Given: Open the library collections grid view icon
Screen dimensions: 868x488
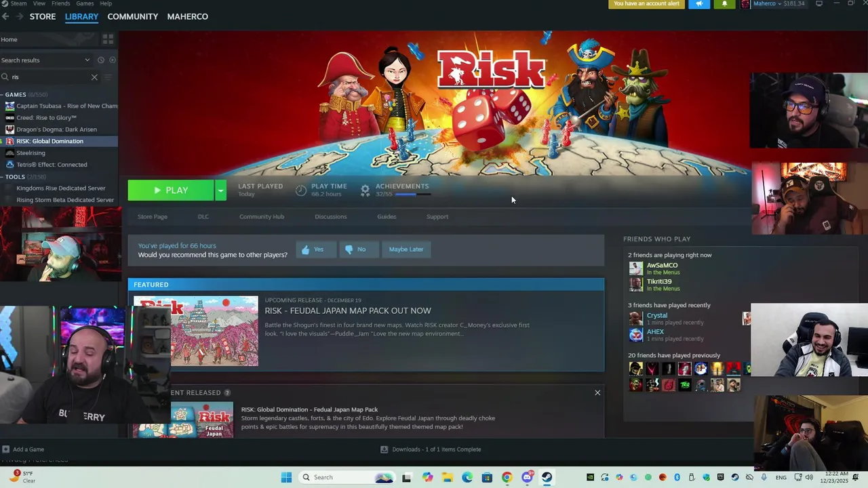Looking at the screenshot, I should (108, 39).
